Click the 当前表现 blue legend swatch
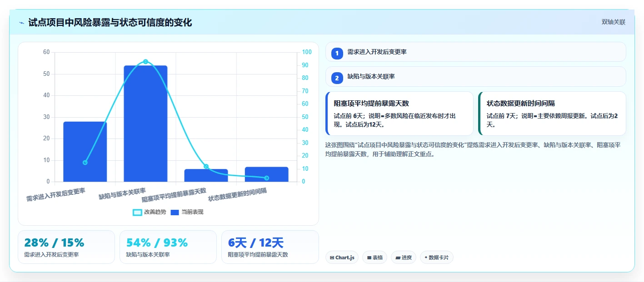 point(175,212)
